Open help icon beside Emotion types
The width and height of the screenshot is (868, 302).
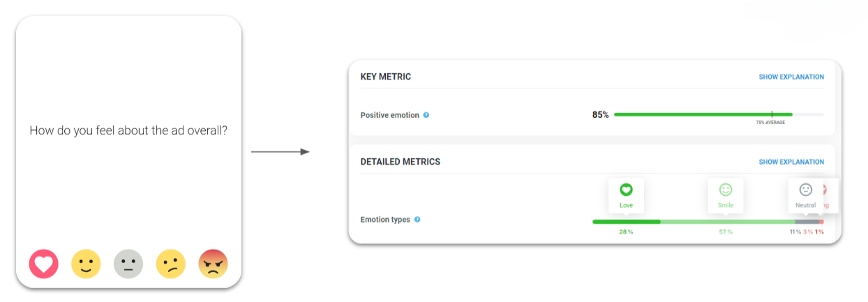click(x=417, y=220)
